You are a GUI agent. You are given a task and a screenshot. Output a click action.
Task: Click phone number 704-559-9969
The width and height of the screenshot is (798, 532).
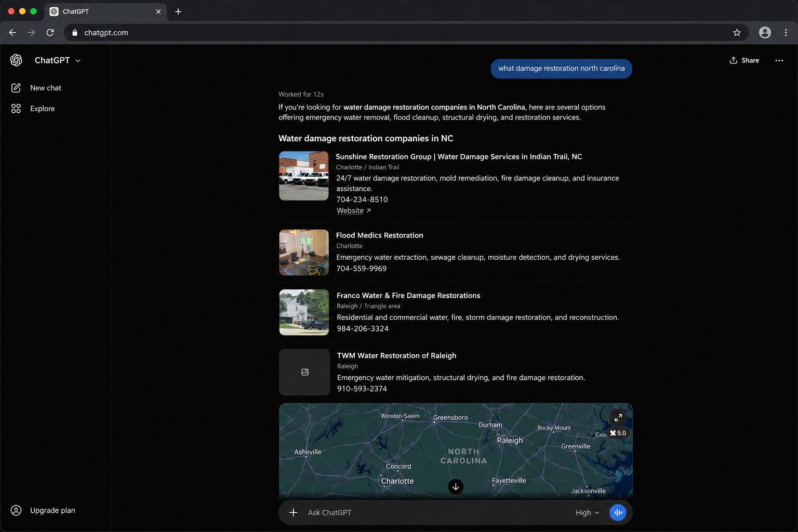click(362, 269)
